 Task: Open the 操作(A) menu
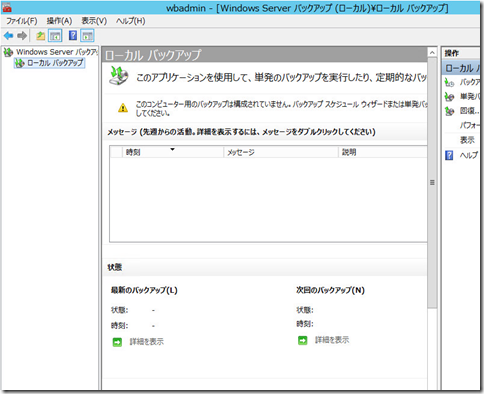pos(59,21)
